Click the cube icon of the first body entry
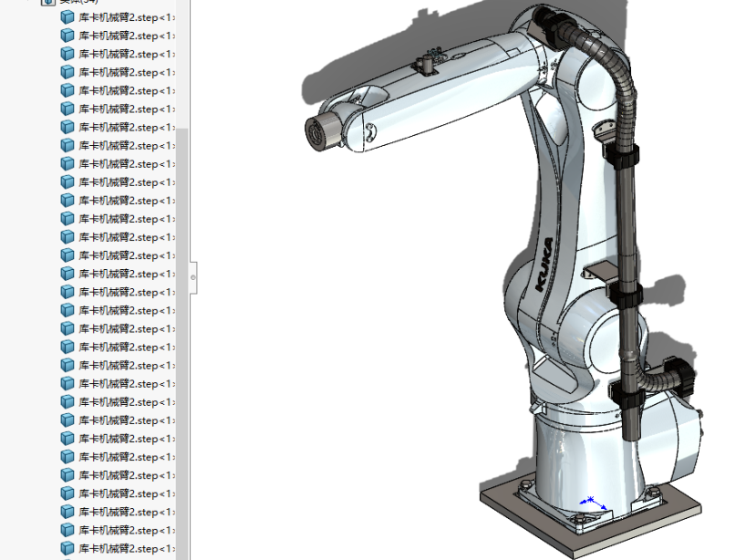This screenshot has width=746, height=560. pyautogui.click(x=67, y=17)
